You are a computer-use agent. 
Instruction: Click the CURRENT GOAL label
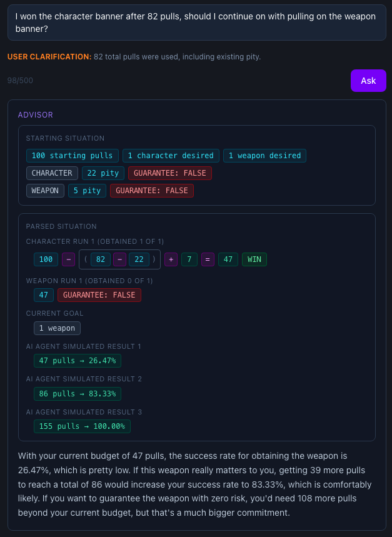[55, 313]
